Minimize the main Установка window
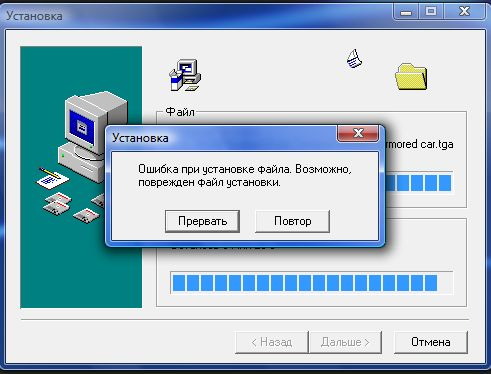Viewport: 491px width, 374px height. click(x=406, y=12)
